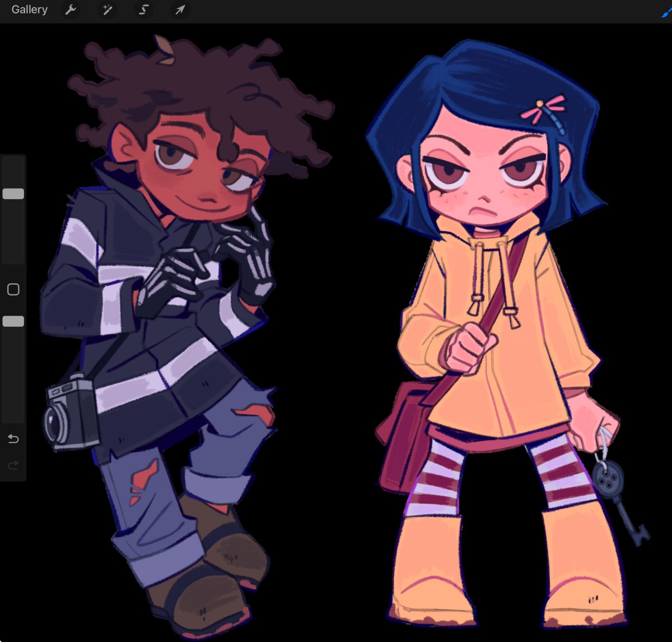Open the Actions wrench menu

click(x=71, y=10)
